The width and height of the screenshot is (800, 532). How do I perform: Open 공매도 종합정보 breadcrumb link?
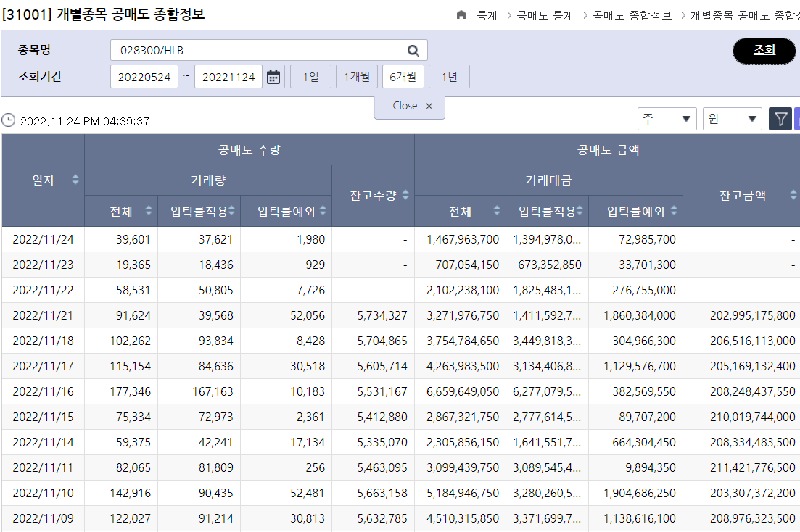coord(632,16)
